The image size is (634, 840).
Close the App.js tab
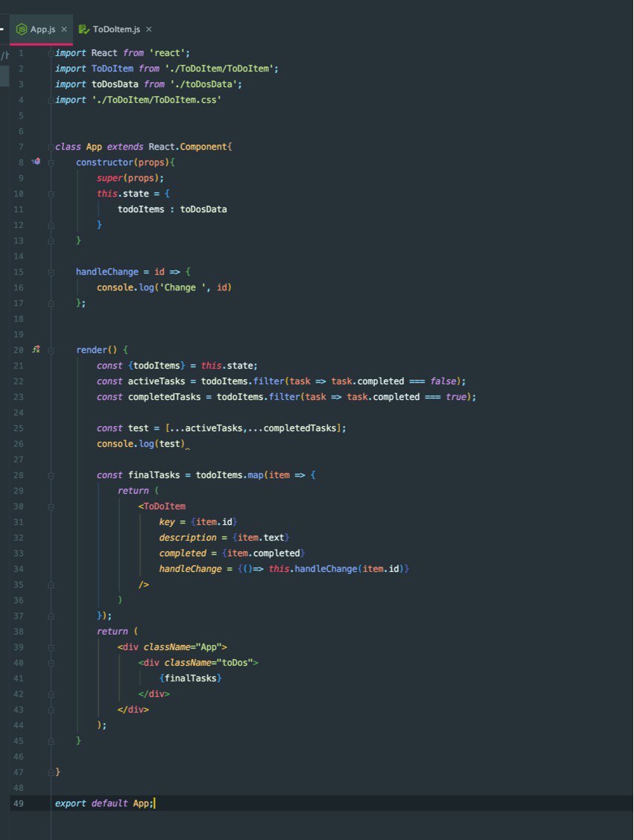(x=64, y=29)
